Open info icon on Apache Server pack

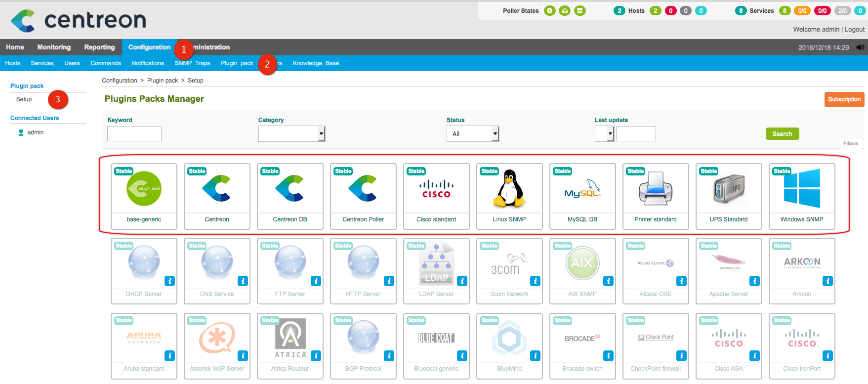click(x=754, y=281)
